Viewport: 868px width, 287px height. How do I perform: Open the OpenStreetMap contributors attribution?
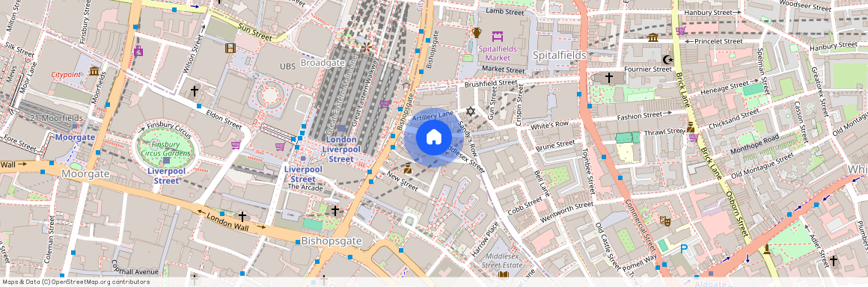76,282
